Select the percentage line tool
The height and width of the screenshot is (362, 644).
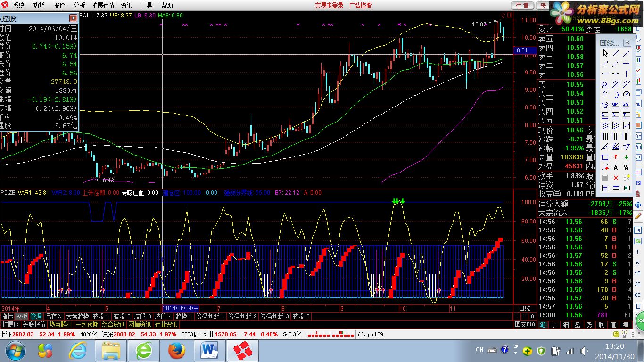[x=616, y=115]
